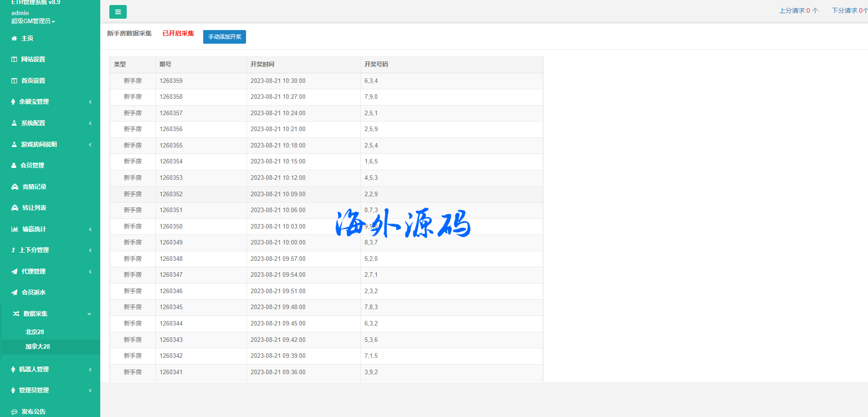Click the 网站设置 columns icon

(x=14, y=60)
